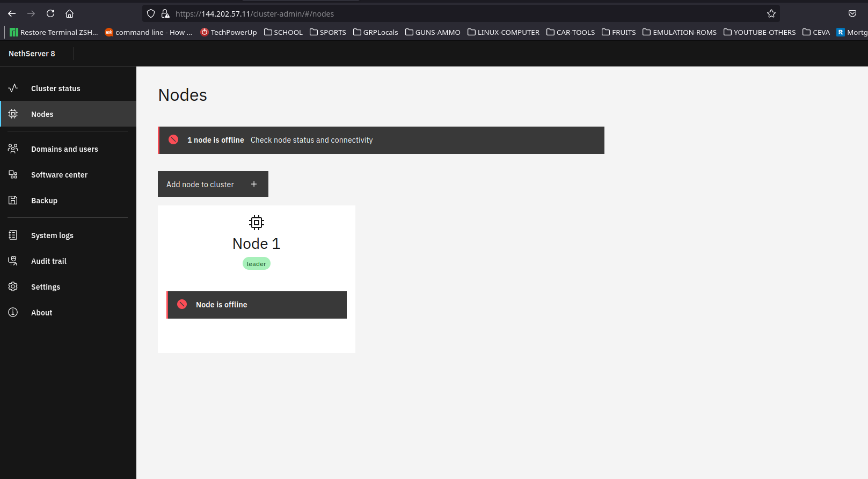The image size is (868, 479).
Task: Open the Cluster status activity icon
Action: (x=13, y=88)
